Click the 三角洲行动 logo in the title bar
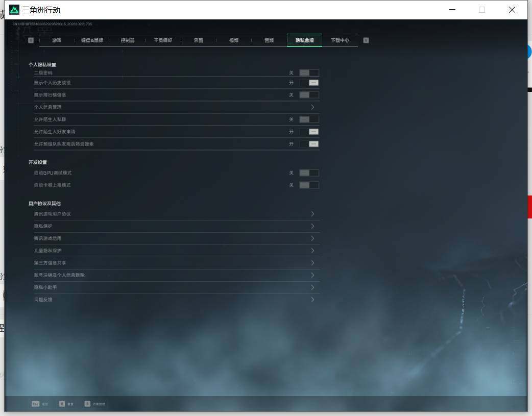This screenshot has width=532, height=416. (x=14, y=10)
